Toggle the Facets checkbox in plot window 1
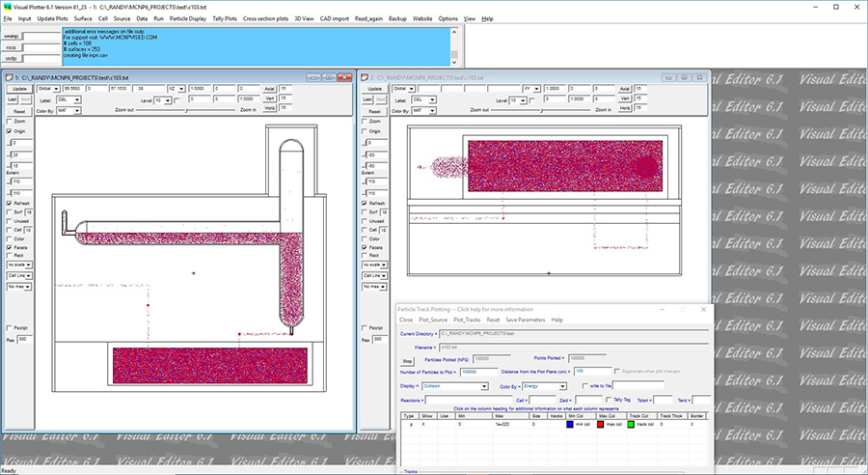 (x=9, y=248)
